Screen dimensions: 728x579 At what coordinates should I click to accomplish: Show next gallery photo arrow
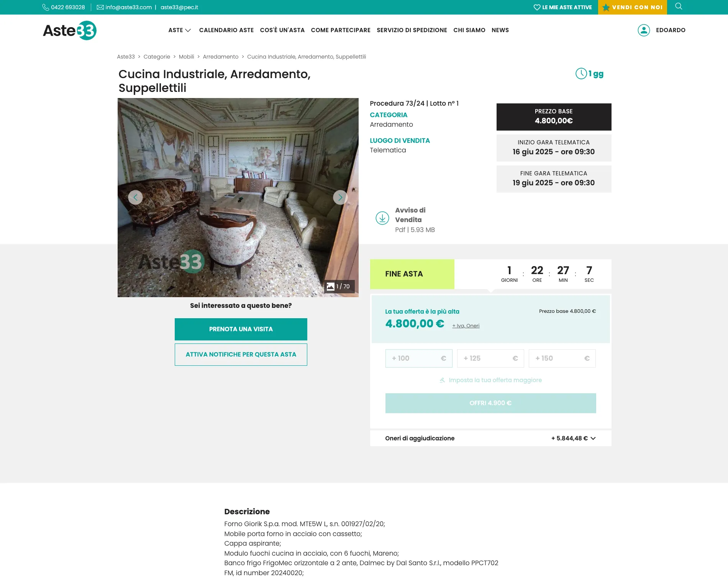coord(340,198)
